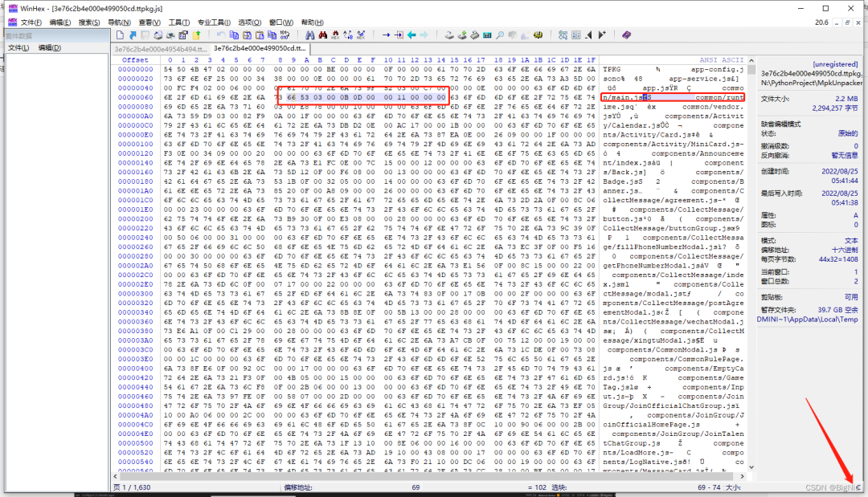Click the blue binoculars Find text icon

point(309,35)
